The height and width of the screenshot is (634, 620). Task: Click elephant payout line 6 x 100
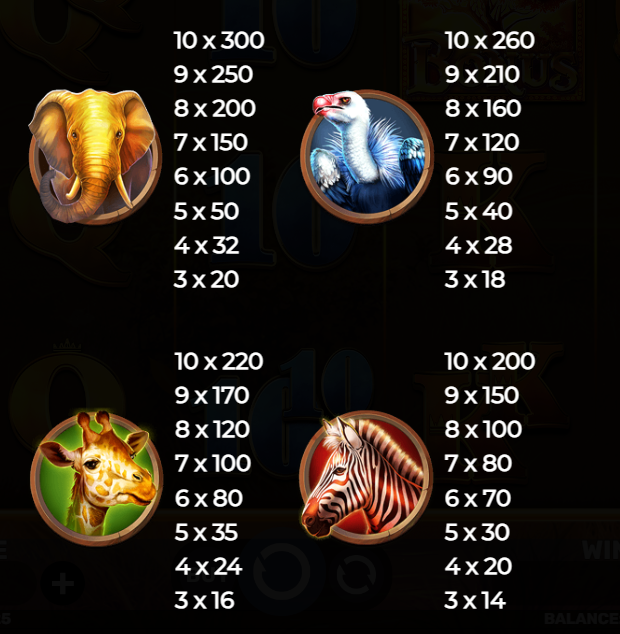click(x=212, y=177)
